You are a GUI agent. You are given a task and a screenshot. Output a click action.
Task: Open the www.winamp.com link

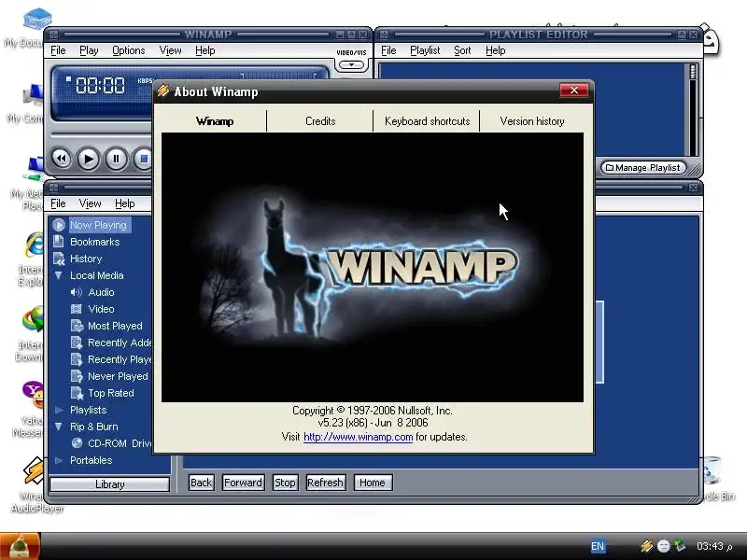coord(358,437)
